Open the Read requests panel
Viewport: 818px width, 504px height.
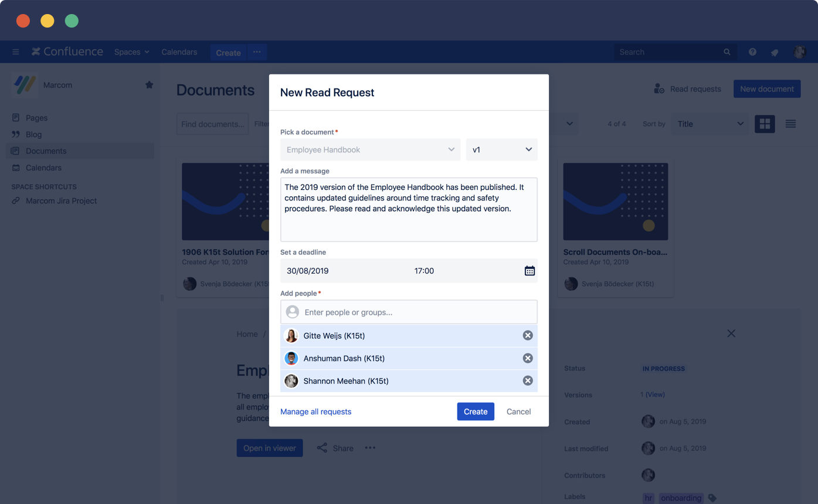point(687,88)
